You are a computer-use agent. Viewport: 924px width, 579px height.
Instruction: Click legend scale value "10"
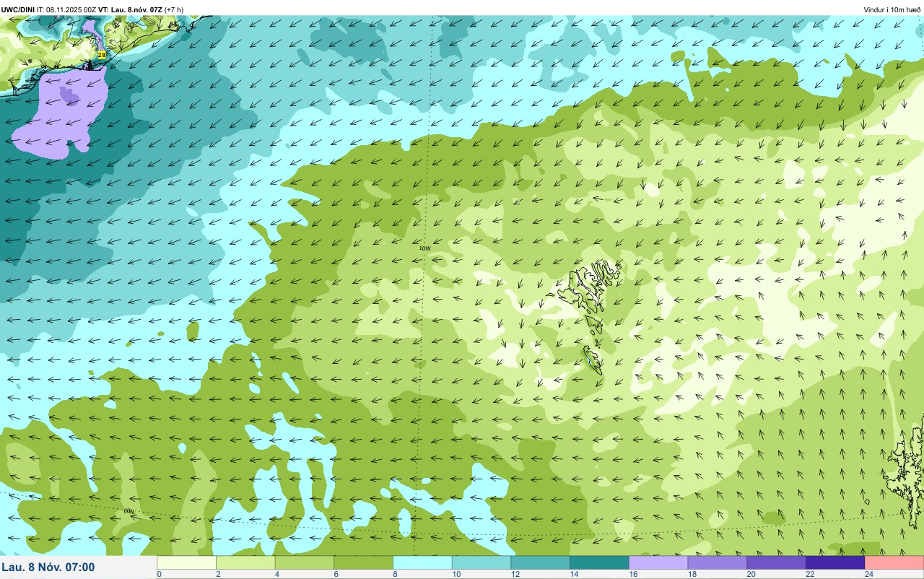pos(456,574)
